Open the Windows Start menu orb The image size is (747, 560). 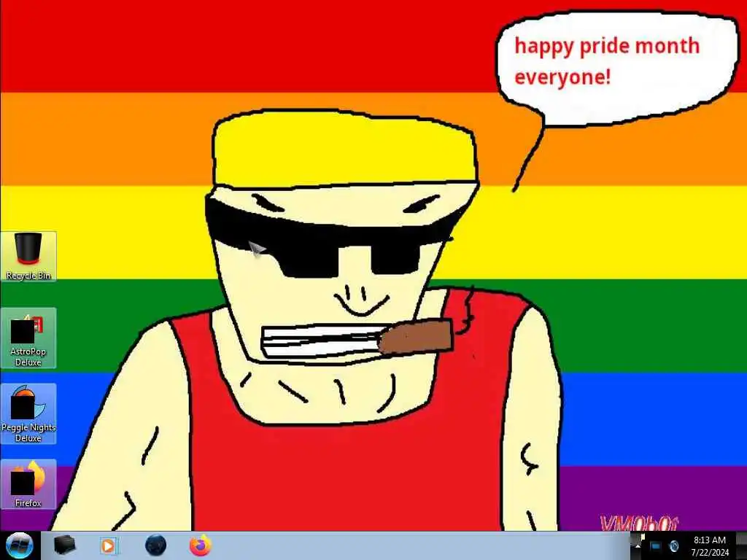(20, 545)
